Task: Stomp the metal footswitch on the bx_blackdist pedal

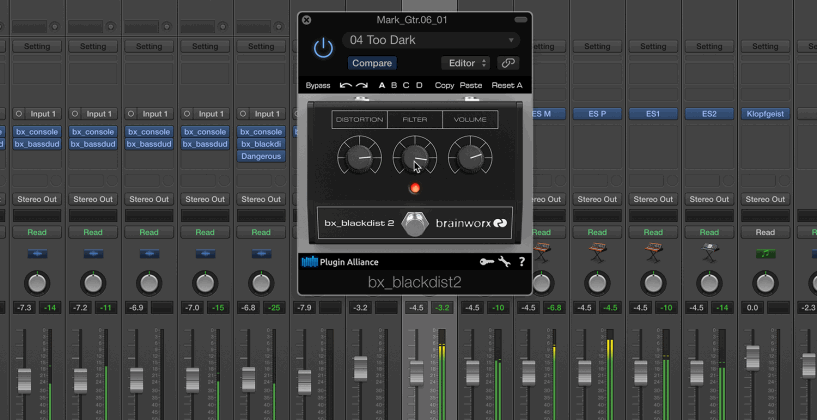Action: tap(414, 223)
